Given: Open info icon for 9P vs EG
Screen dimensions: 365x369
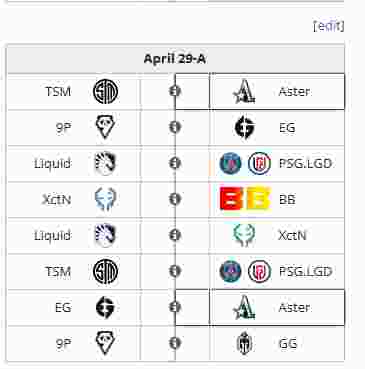Looking at the screenshot, I should 175,127.
